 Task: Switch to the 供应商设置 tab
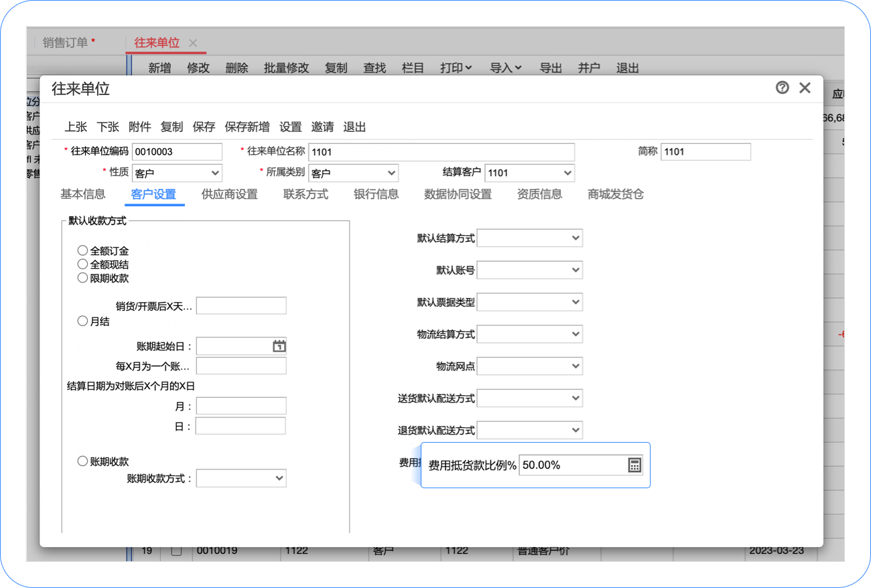point(230,194)
